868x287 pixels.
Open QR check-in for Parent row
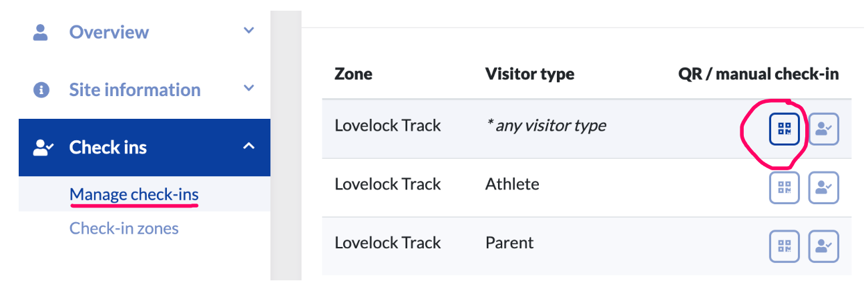coord(784,246)
